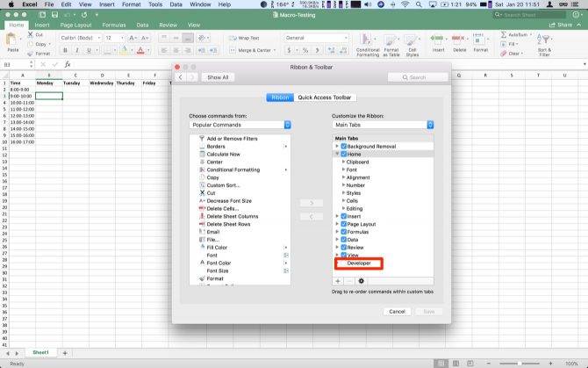
Task: Open the Insert ribbon tab
Action: pyautogui.click(x=42, y=25)
